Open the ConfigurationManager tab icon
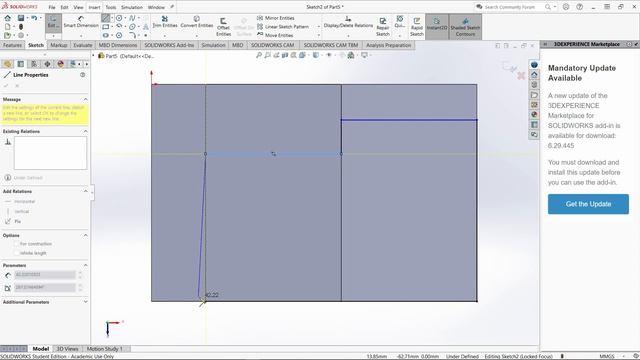 click(x=34, y=64)
